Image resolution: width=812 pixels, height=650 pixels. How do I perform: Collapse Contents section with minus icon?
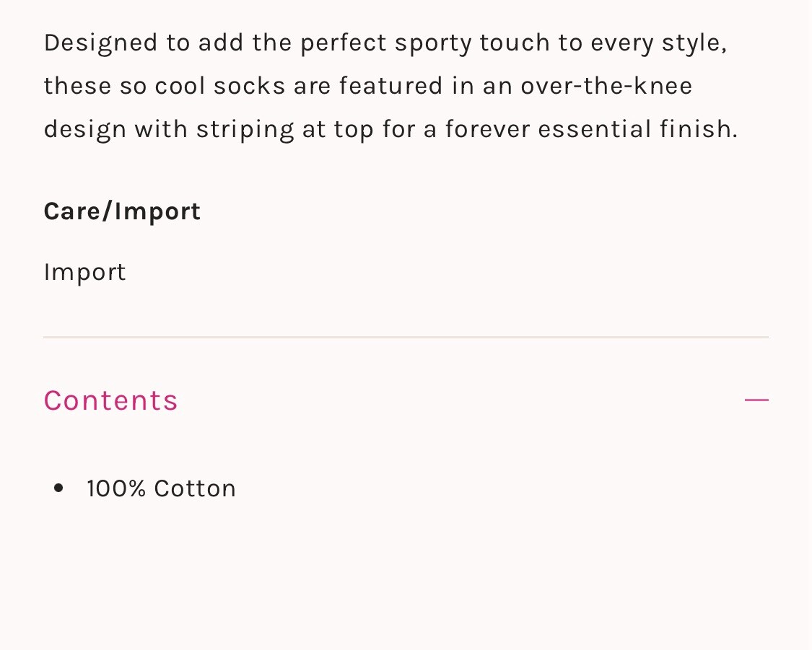click(756, 400)
